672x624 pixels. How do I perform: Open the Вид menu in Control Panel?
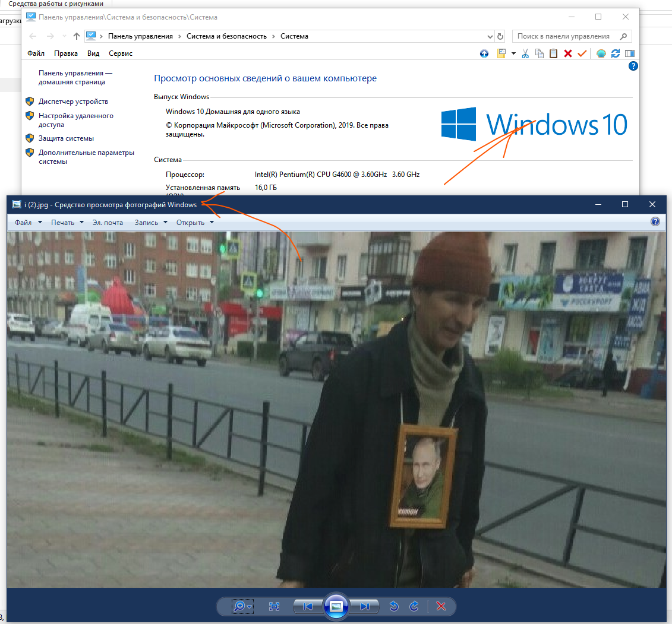[x=93, y=53]
